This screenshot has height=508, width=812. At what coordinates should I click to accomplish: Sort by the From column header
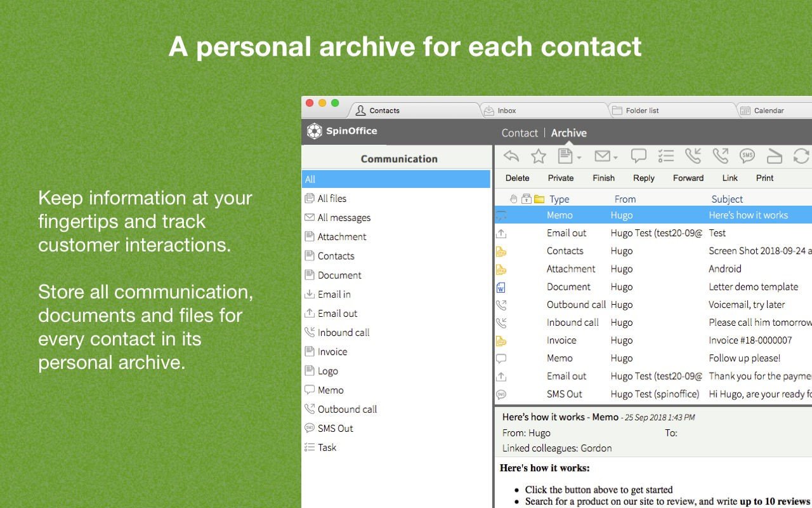(625, 199)
